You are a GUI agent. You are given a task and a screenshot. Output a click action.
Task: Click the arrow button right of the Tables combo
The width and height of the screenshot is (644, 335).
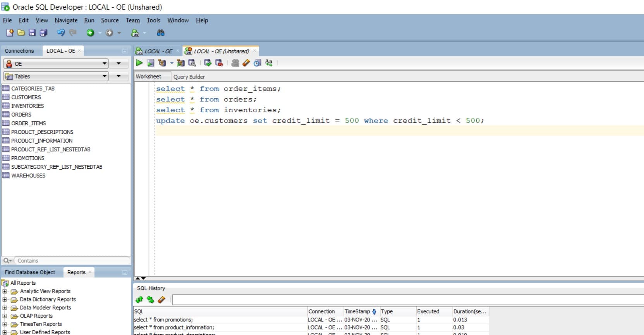118,76
